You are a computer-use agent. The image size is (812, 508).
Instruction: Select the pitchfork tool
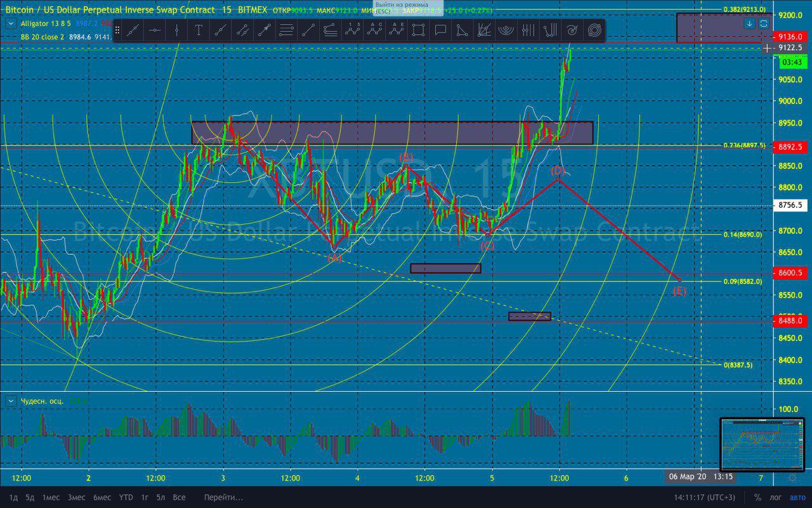[550, 30]
